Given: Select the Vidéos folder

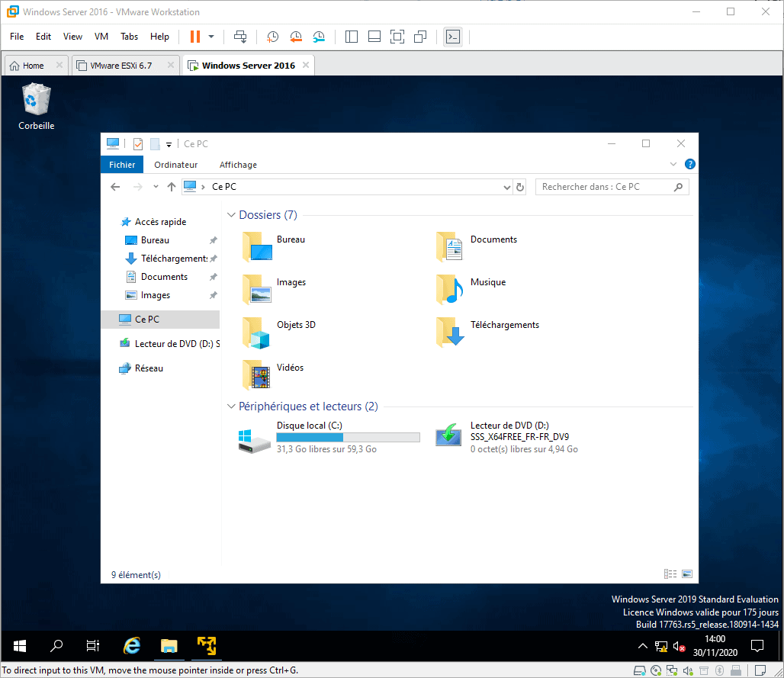Looking at the screenshot, I should (273, 374).
